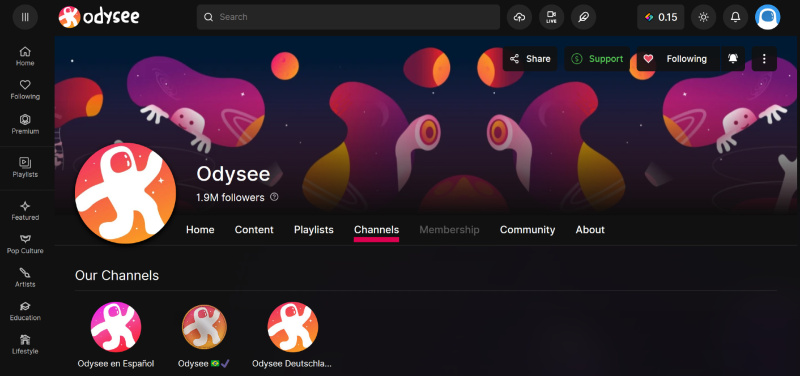Open Artists category in sidebar
The image size is (800, 376).
pos(25,278)
